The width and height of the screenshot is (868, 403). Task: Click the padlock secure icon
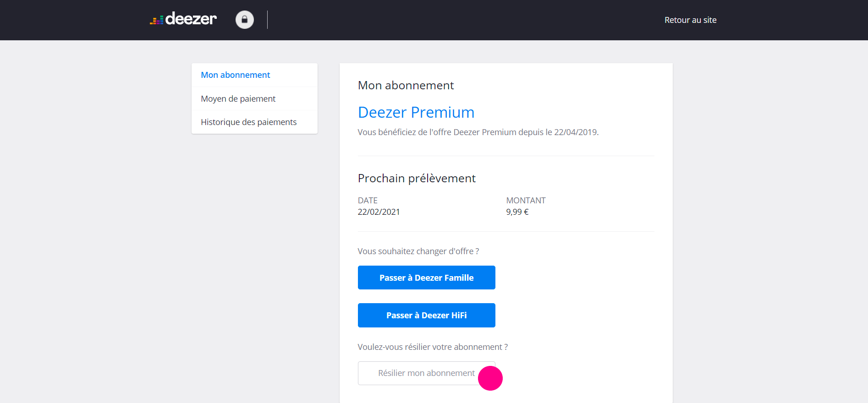click(x=245, y=20)
